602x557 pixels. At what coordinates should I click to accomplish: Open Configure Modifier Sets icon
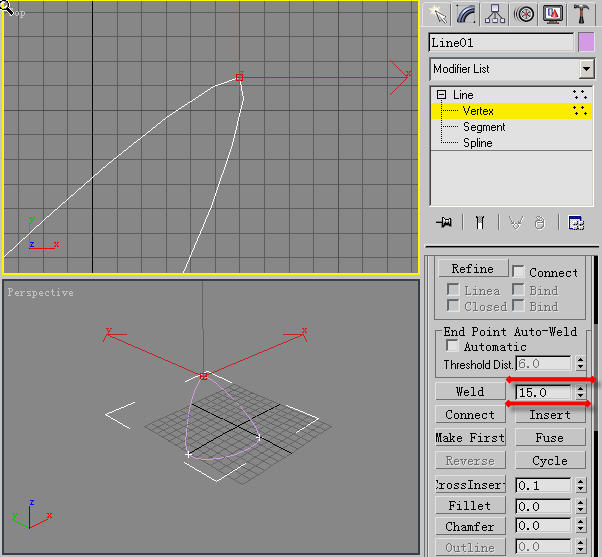click(x=576, y=223)
